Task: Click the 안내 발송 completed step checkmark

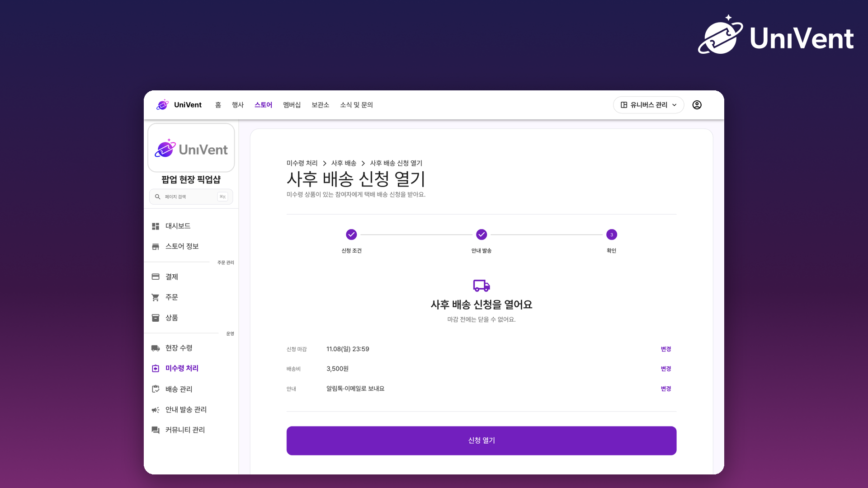Action: (x=481, y=235)
